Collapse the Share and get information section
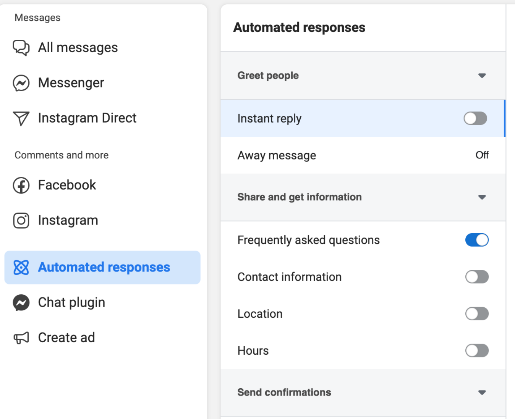The height and width of the screenshot is (420, 515). (482, 197)
